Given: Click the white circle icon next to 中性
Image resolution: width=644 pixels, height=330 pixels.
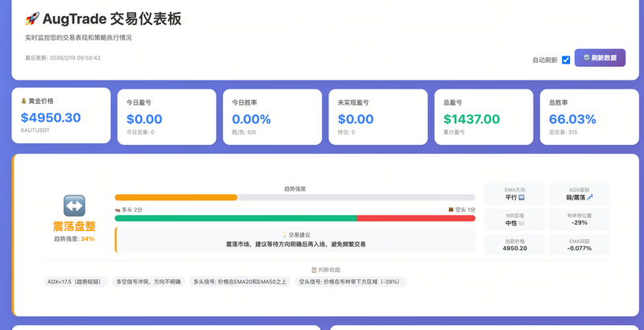Looking at the screenshot, I should [522, 223].
